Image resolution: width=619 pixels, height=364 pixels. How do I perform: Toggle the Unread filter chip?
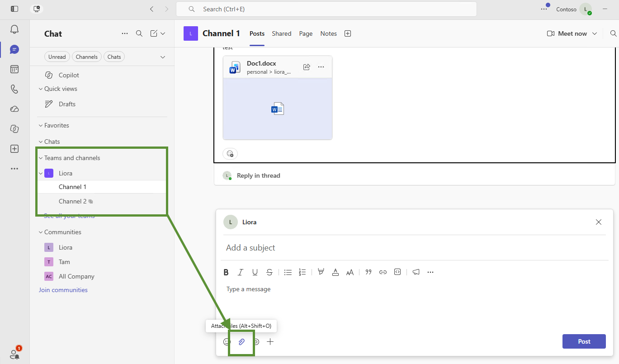(57, 57)
